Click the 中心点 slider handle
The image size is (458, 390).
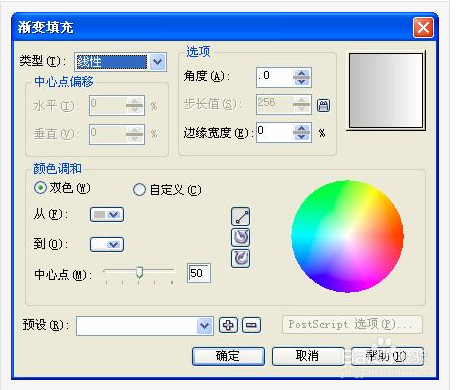pyautogui.click(x=139, y=272)
